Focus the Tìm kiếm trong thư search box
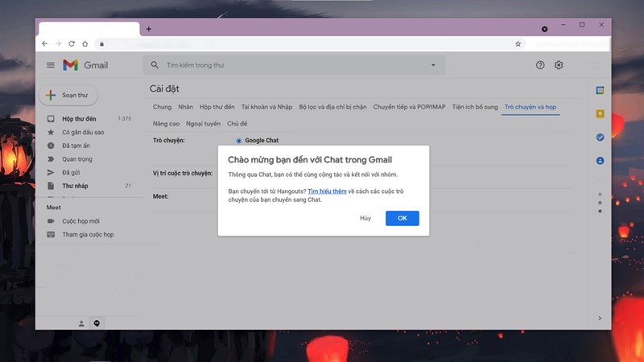The image size is (644, 362). [294, 65]
